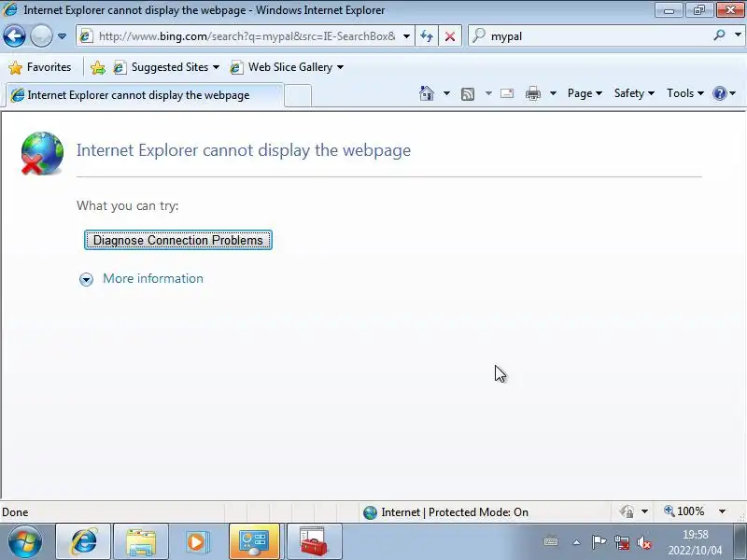This screenshot has width=747, height=560.
Task: Click Internet Explorer taskbar icon
Action: [x=83, y=542]
